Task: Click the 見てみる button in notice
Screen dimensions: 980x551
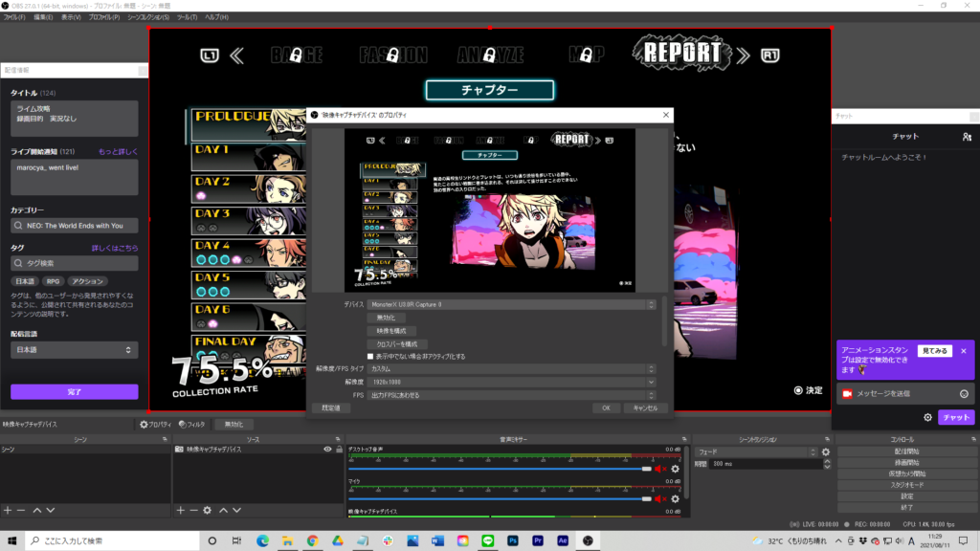Action: tap(935, 351)
